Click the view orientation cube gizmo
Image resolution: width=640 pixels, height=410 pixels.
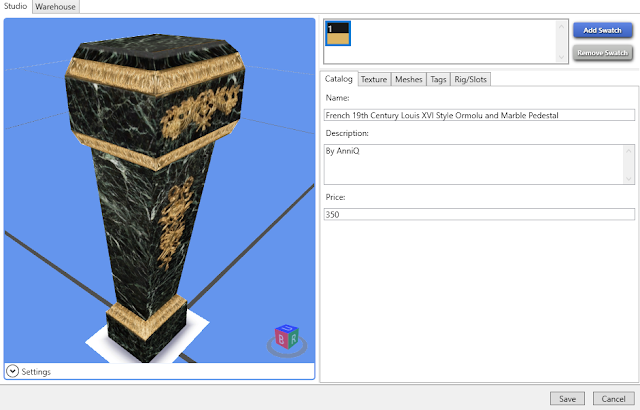click(287, 339)
